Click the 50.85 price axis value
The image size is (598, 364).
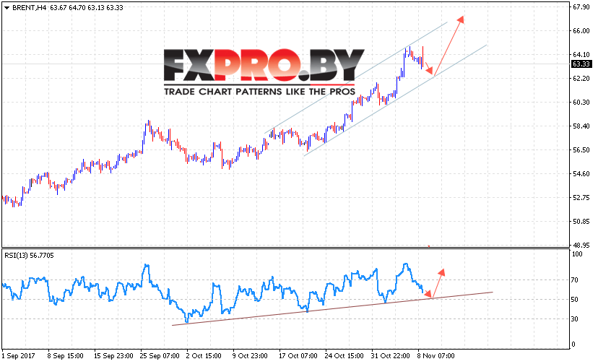pos(581,222)
